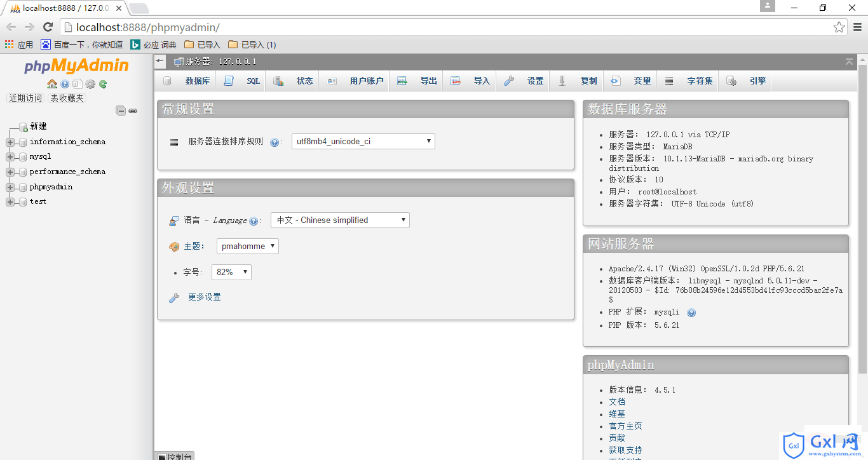Viewport: 868px width, 460px height.
Task: Click the left arrow icon beside server breadcrumb
Action: [x=160, y=61]
